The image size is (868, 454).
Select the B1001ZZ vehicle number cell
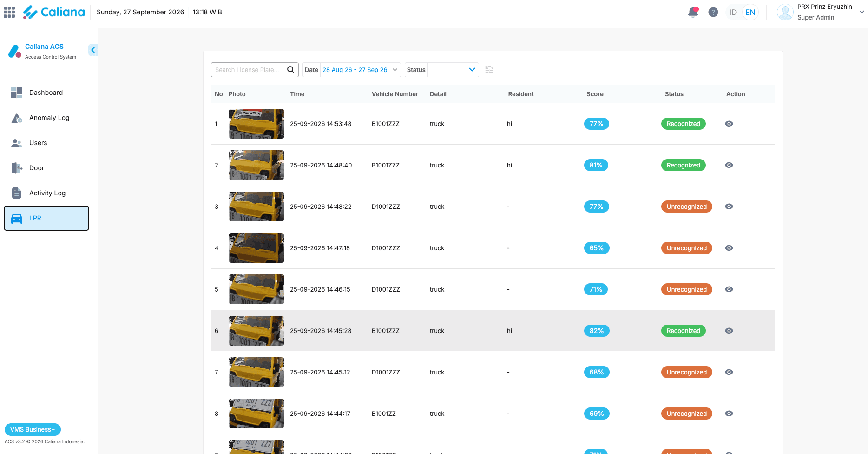[x=384, y=414]
